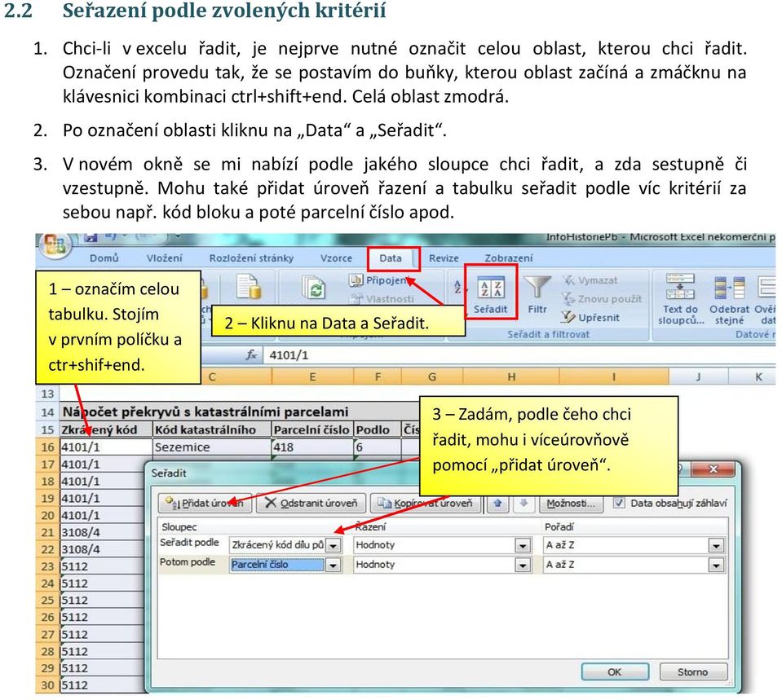Image resolution: width=782 pixels, height=700 pixels.
Task: Click sort A to Z quick icon
Action: pos(458,287)
